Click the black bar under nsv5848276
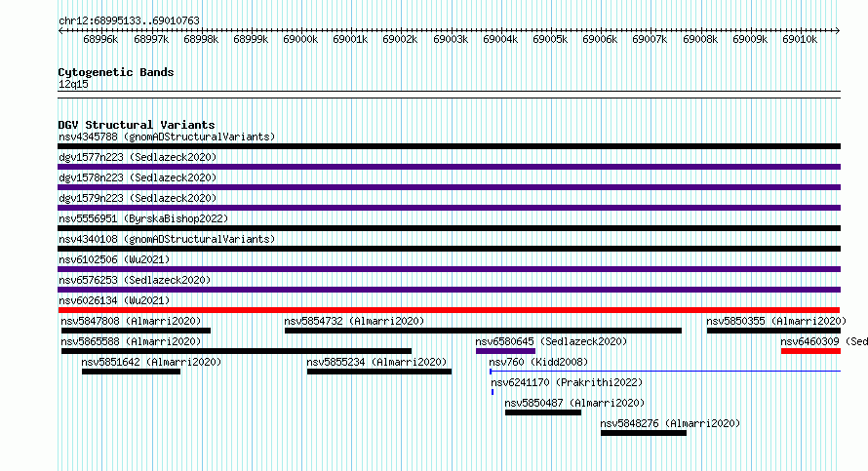 [644, 433]
